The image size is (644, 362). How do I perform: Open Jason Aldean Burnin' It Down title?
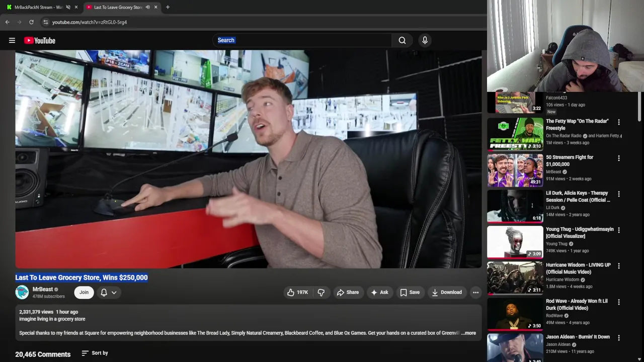[x=578, y=337]
